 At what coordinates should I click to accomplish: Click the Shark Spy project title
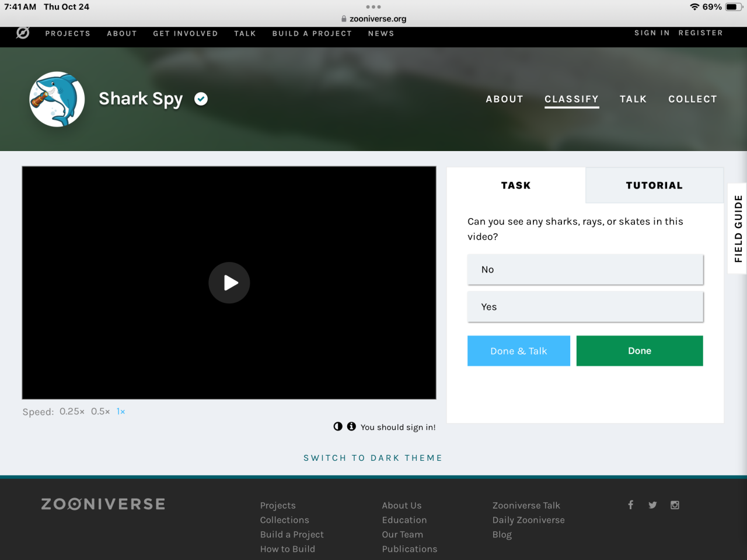coord(141,99)
